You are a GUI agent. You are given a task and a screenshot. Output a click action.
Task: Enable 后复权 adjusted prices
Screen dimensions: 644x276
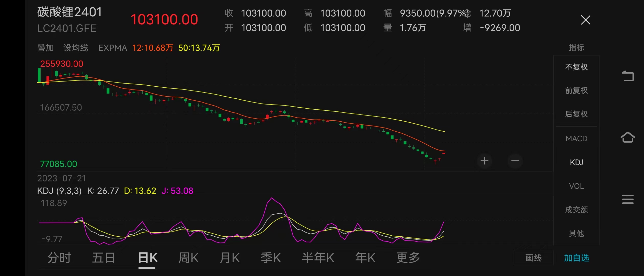pyautogui.click(x=577, y=114)
